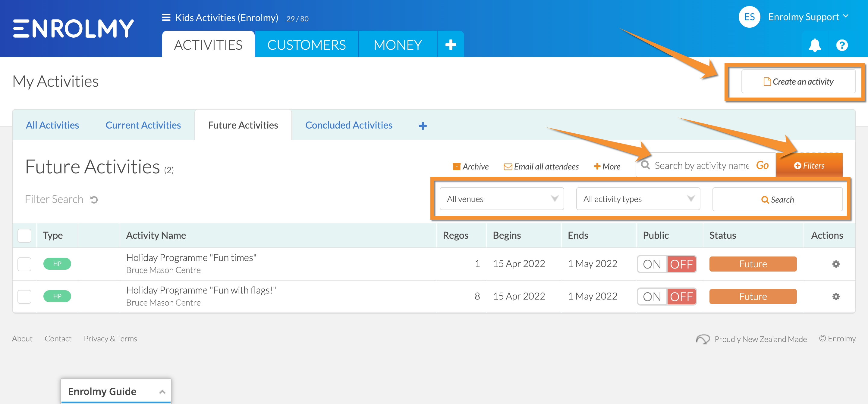Open the All activity types dropdown
Screen dimensions: 868x404
638,199
